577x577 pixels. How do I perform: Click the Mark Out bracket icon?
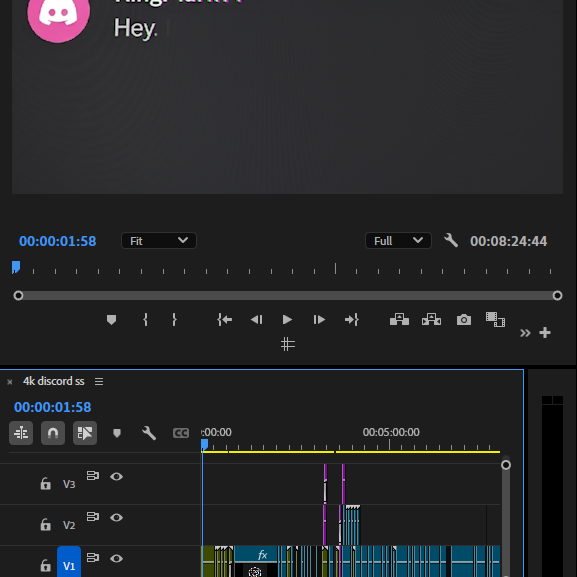point(174,319)
